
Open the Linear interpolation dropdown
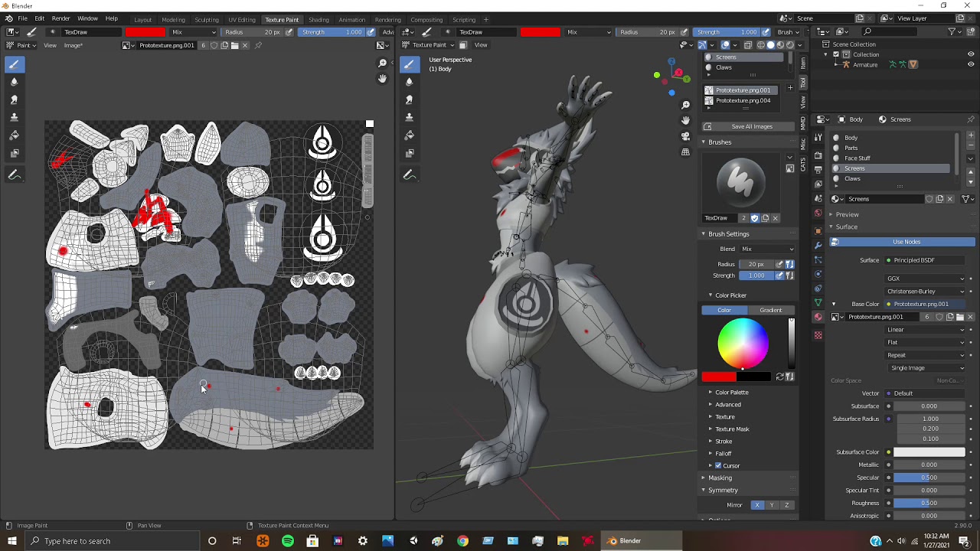(925, 330)
